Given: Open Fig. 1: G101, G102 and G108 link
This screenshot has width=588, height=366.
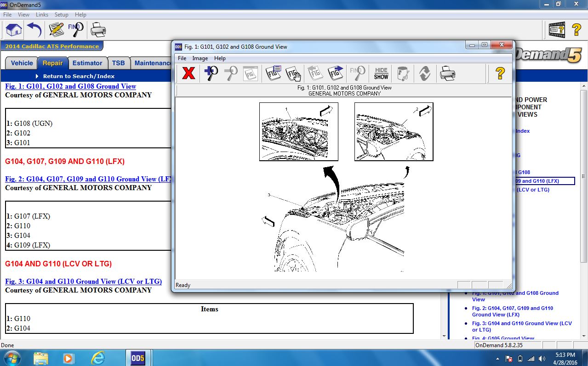Looking at the screenshot, I should 70,86.
